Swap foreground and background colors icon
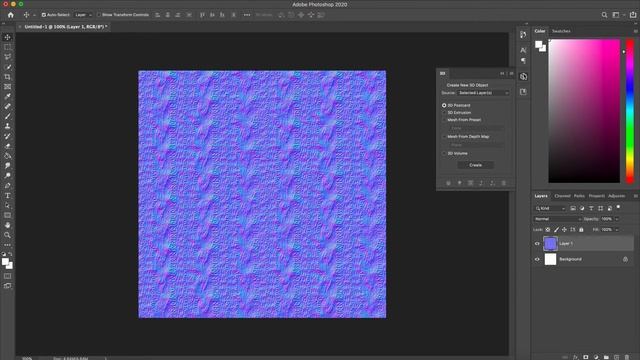 [x=10, y=254]
